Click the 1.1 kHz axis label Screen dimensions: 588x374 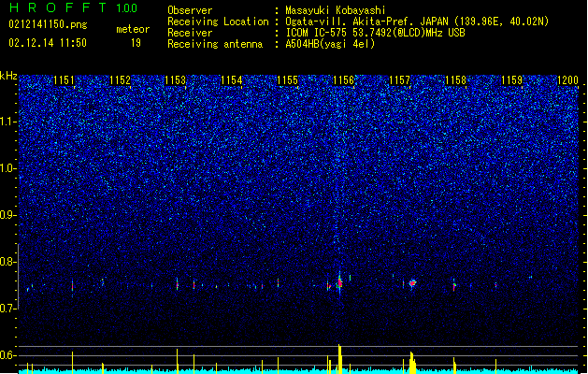click(8, 122)
